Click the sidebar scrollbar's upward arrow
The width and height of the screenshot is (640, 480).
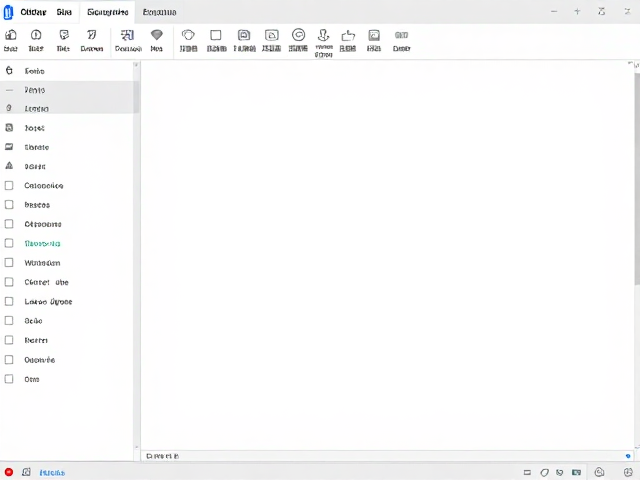[x=136, y=65]
